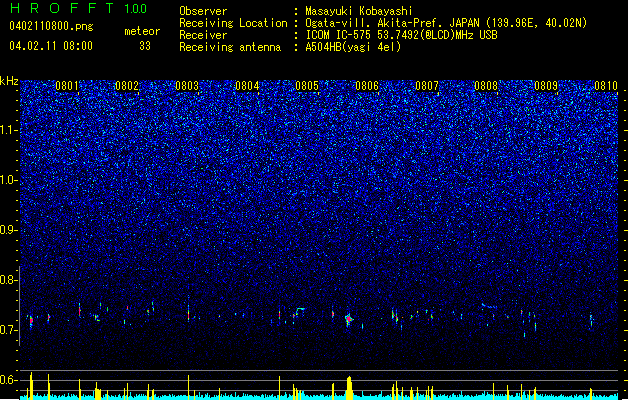Viewport: 629px width, 400px height.
Task: Click the 0.6 frequency axis label
Action: (9, 380)
